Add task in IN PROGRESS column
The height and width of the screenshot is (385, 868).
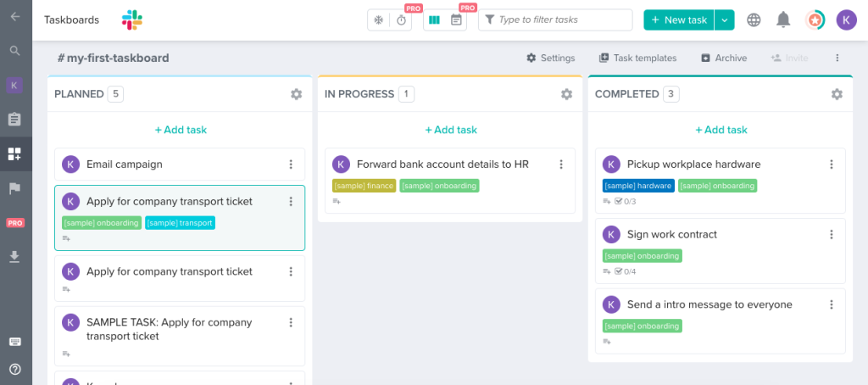pos(451,130)
